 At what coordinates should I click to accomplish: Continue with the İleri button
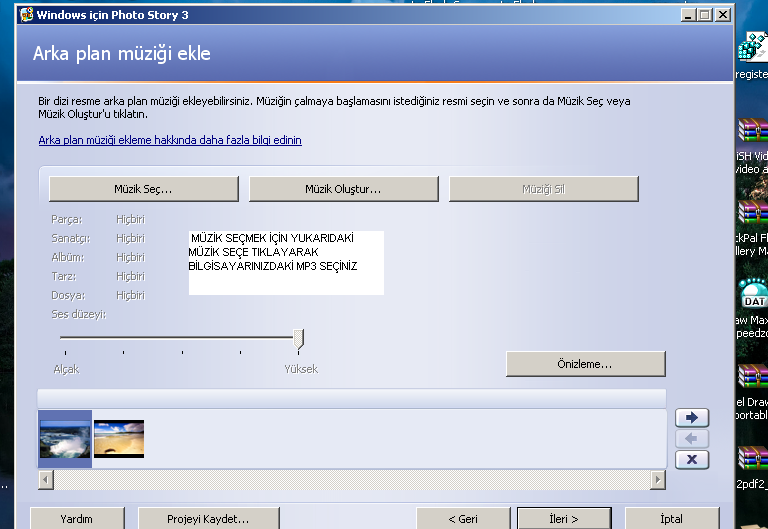pos(563,519)
